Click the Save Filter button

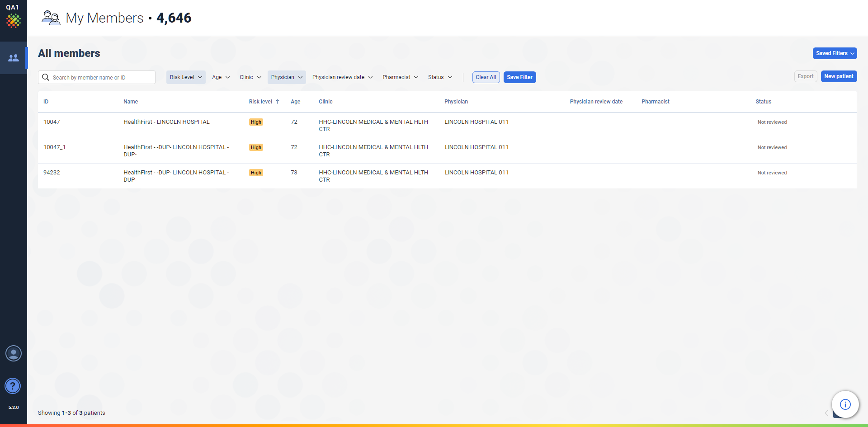pyautogui.click(x=519, y=77)
